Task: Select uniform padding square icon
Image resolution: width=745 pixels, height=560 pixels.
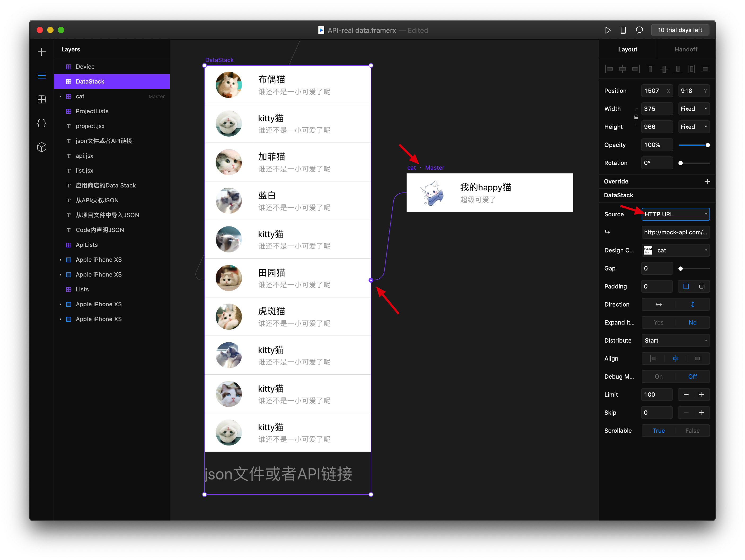Action: click(686, 286)
